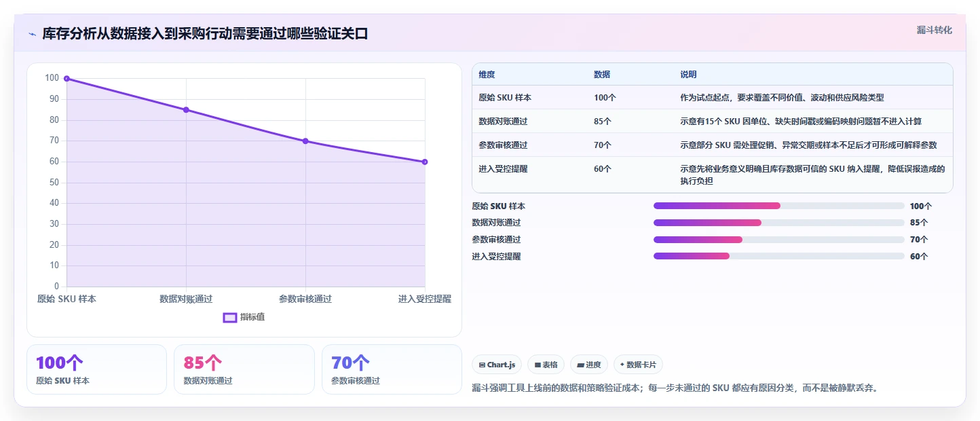Click the 100个 value beside first progress bar

pos(921,206)
